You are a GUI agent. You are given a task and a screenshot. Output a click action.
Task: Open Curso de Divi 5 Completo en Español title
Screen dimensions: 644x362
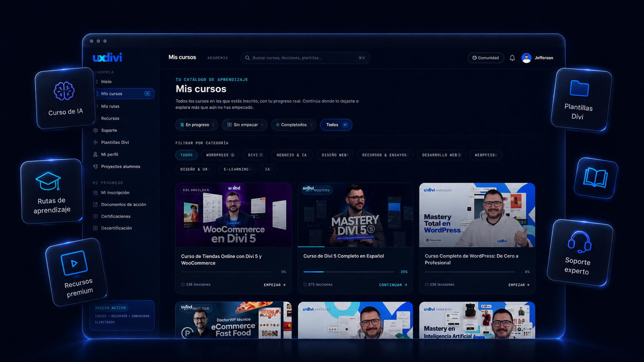tap(344, 256)
